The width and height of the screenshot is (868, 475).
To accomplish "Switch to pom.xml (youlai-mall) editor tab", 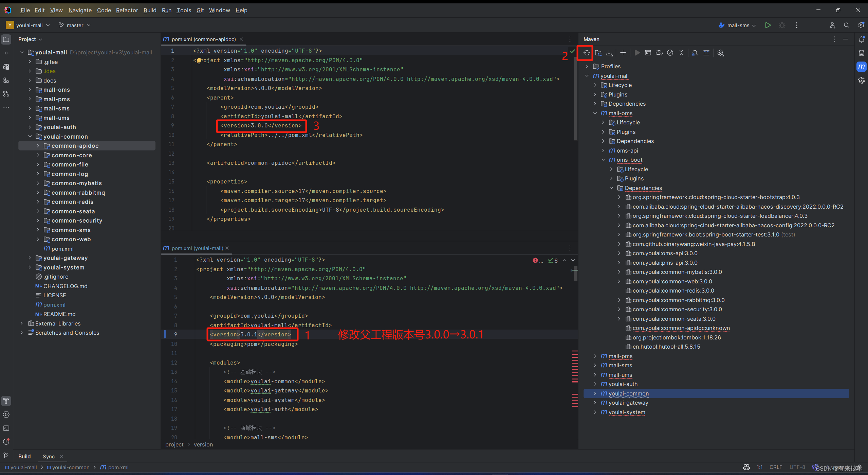I will coord(197,248).
